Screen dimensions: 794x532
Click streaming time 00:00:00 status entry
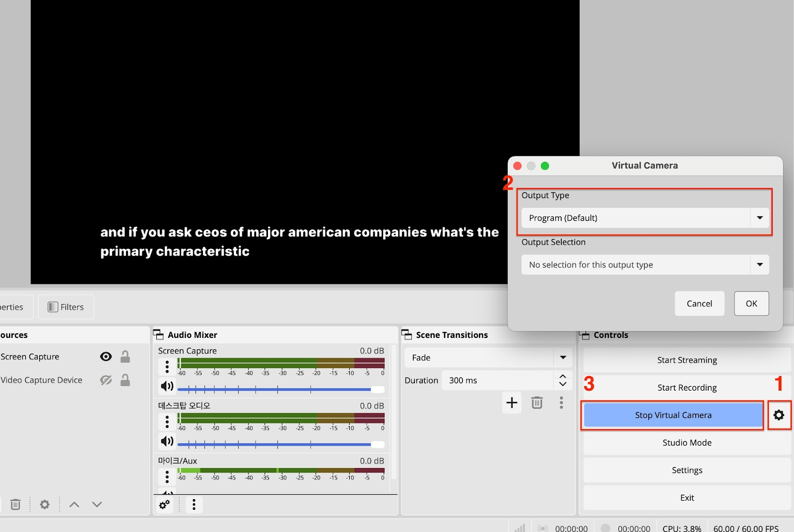click(x=571, y=529)
